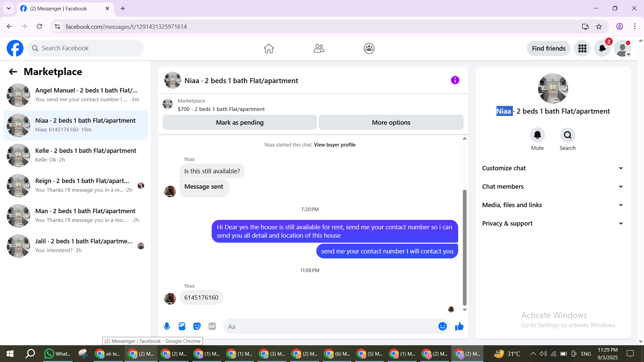Viewport: 644px width, 362px height.
Task: Click More options button
Action: tap(391, 122)
